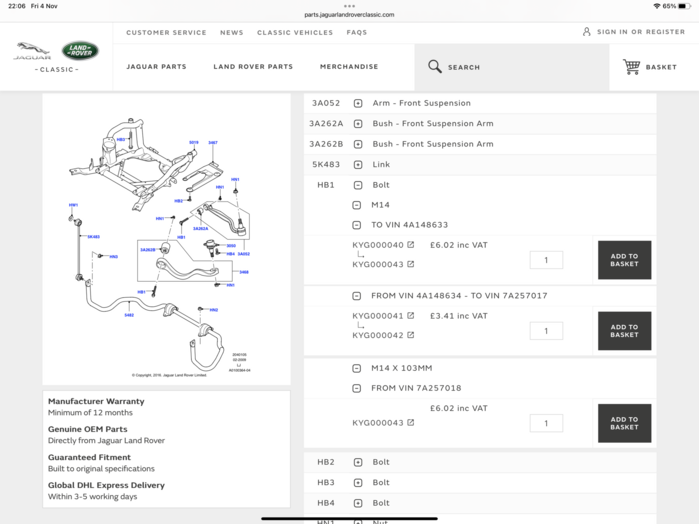Open the Merchandise menu
This screenshot has height=524, width=699.
pos(349,66)
